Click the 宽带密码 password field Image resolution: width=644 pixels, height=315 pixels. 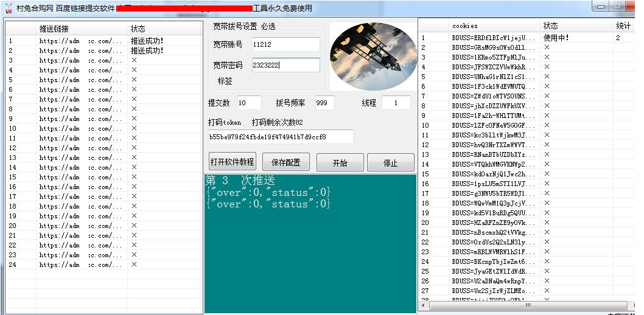(x=284, y=65)
